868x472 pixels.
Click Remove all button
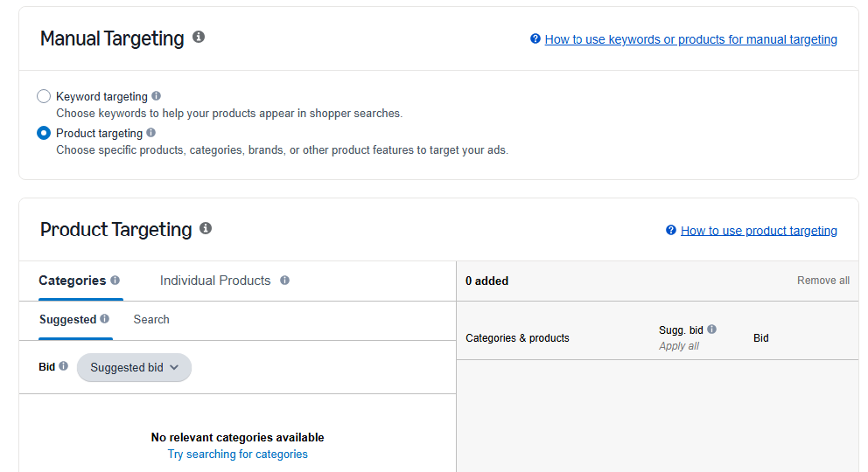tap(823, 281)
